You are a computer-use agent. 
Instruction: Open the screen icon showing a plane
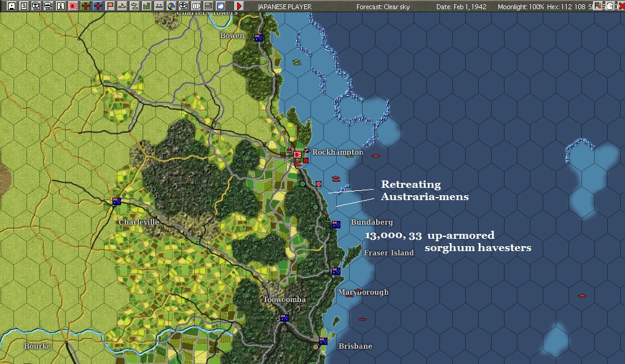(x=36, y=6)
